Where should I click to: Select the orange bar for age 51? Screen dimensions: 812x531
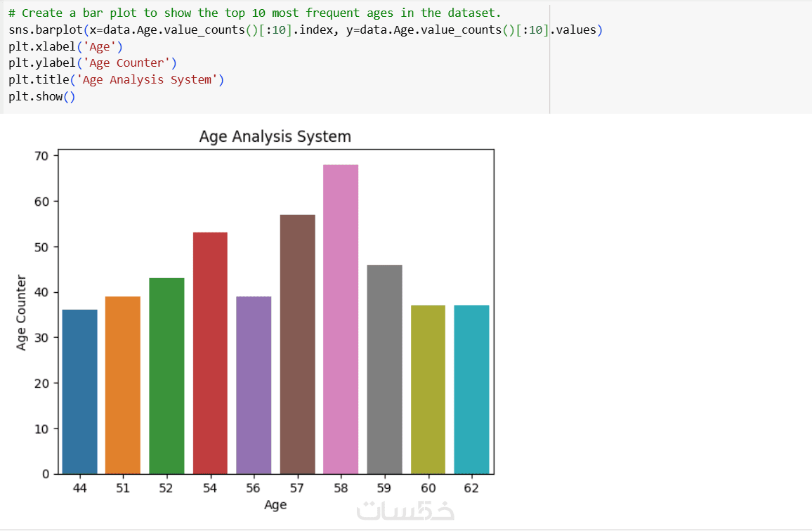(x=123, y=385)
